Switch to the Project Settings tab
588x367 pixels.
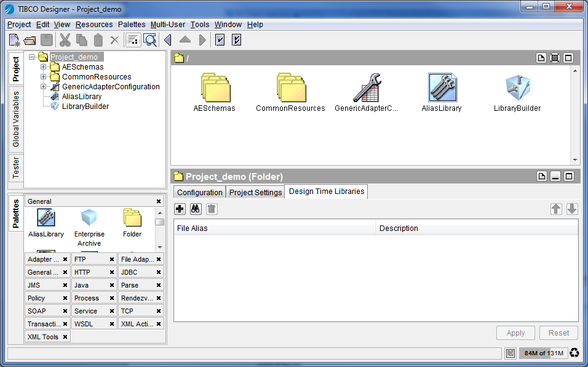[x=255, y=193]
